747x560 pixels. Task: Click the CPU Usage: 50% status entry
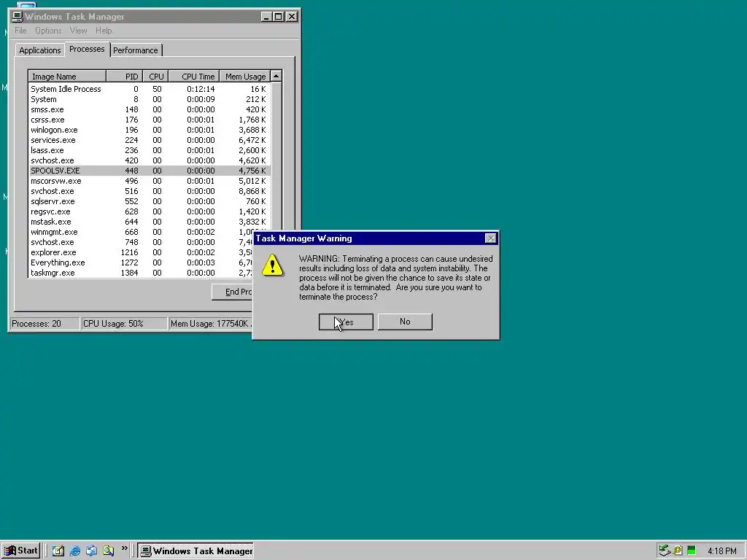[124, 324]
